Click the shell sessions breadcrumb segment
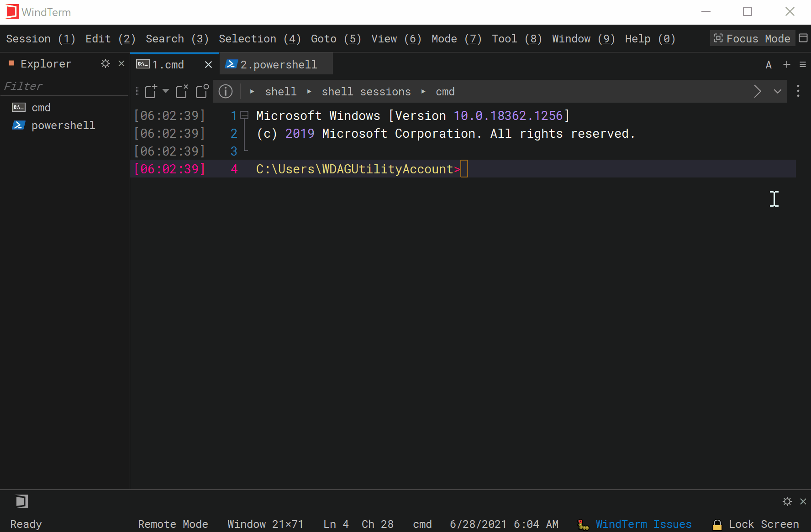 [x=366, y=92]
